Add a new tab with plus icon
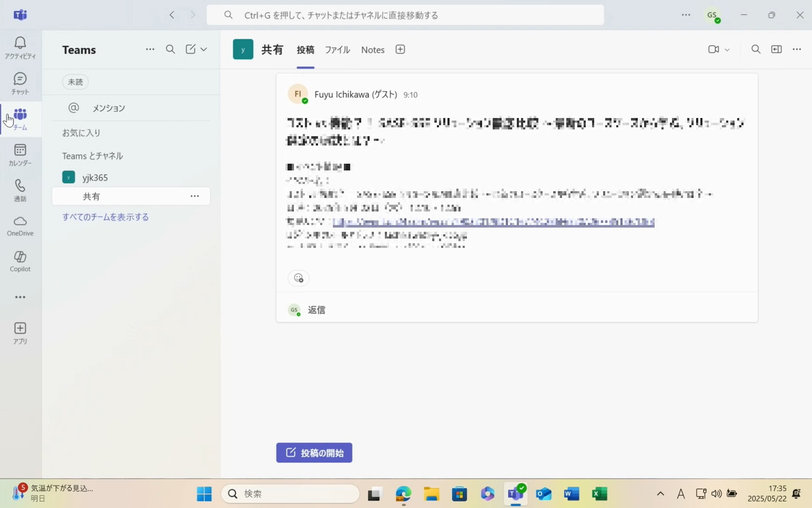 pyautogui.click(x=400, y=49)
